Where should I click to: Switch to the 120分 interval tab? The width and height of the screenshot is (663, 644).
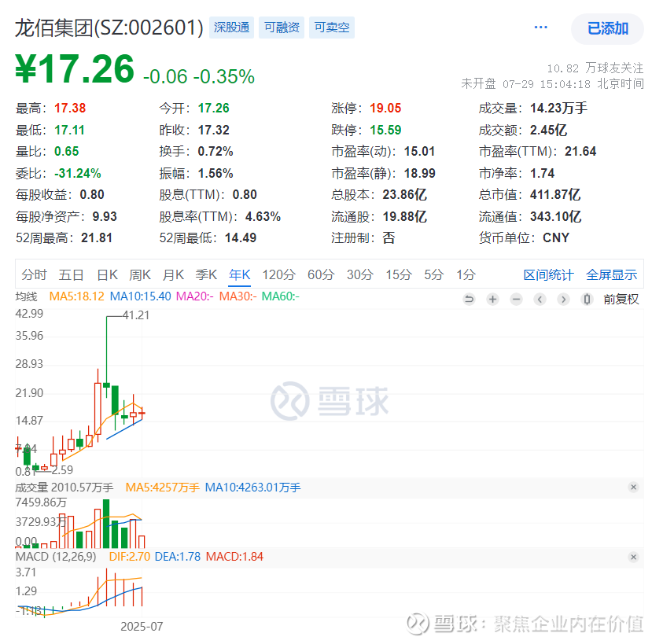[x=278, y=275]
